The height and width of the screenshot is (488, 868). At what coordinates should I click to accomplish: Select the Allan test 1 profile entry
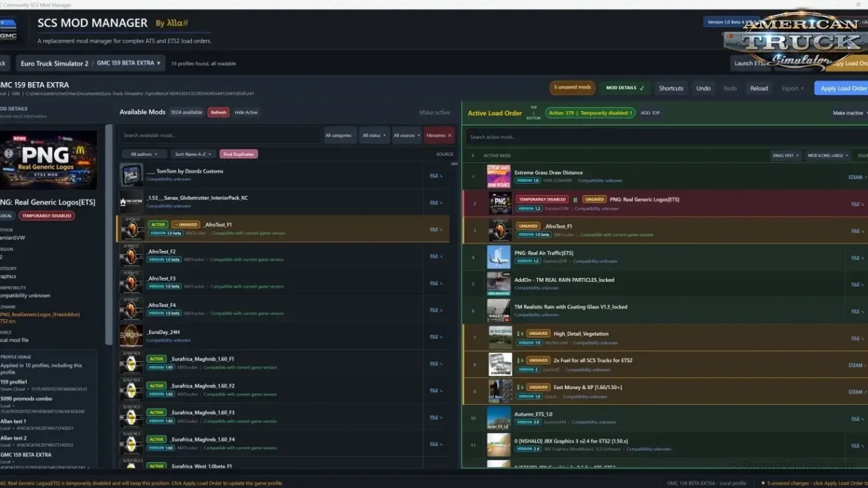coord(45,424)
